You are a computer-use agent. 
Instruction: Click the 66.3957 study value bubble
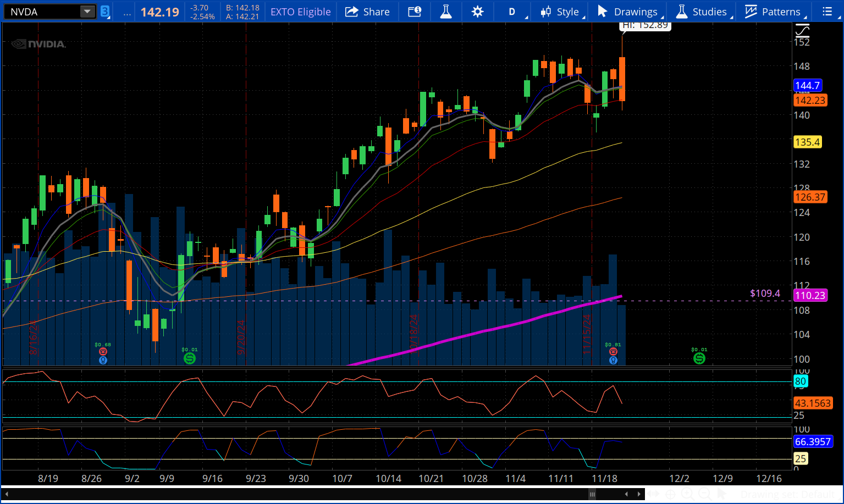813,442
